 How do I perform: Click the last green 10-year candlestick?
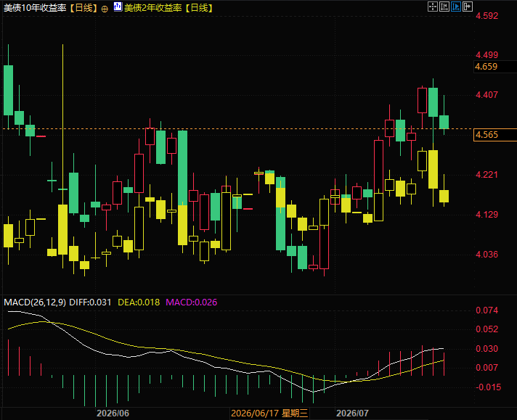[444, 122]
